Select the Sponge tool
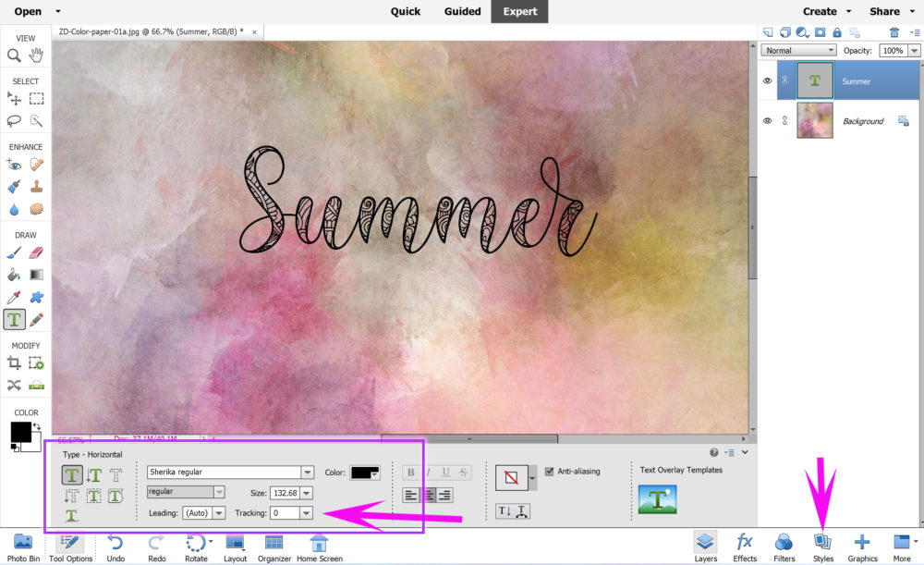Screen dimensions: 924x565 tap(37, 209)
